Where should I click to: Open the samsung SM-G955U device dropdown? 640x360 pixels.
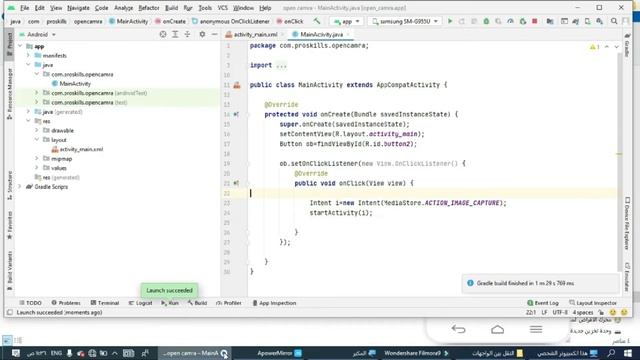click(404, 21)
